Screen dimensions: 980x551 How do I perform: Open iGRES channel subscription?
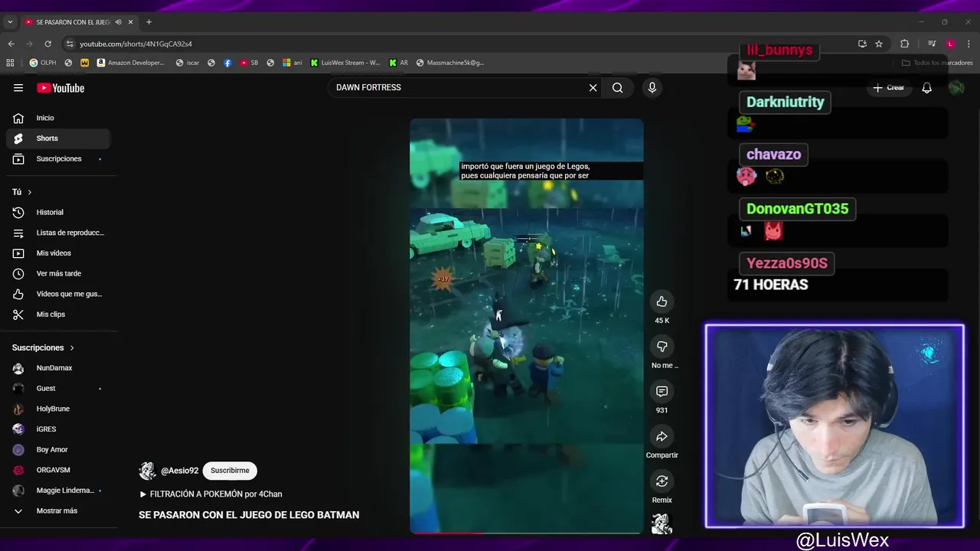[58, 429]
